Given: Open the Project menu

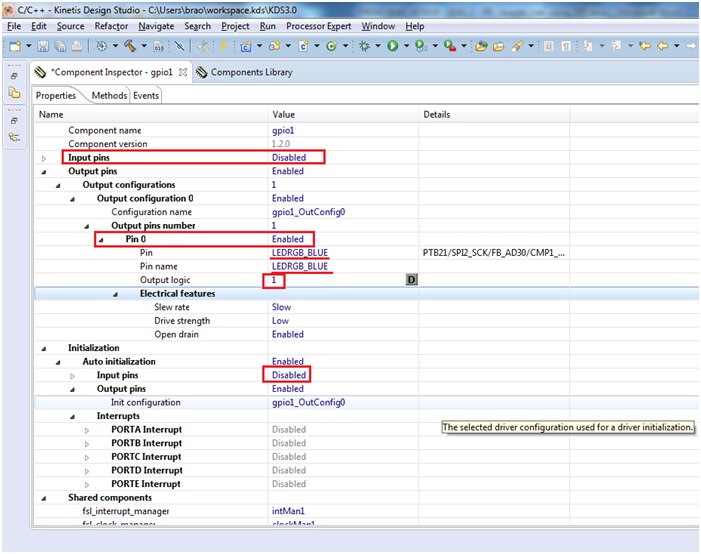Looking at the screenshot, I should pyautogui.click(x=235, y=26).
